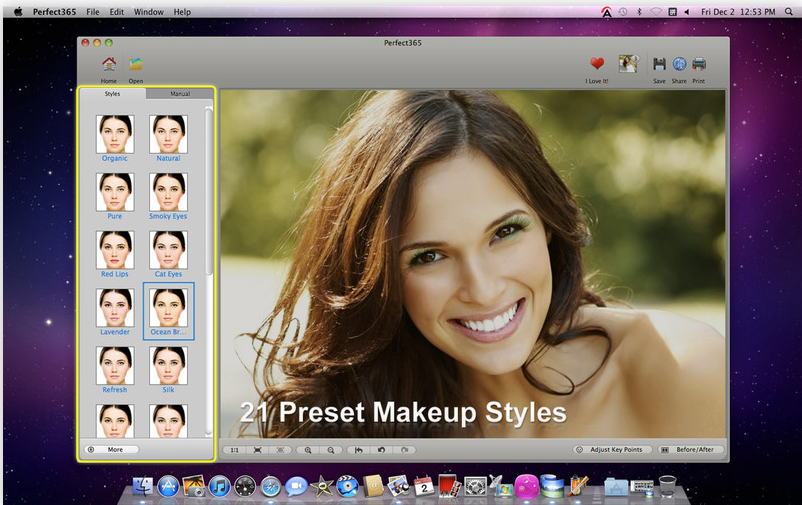Open Address Book from the Dock
Screen dimensions: 802x505
(373, 486)
